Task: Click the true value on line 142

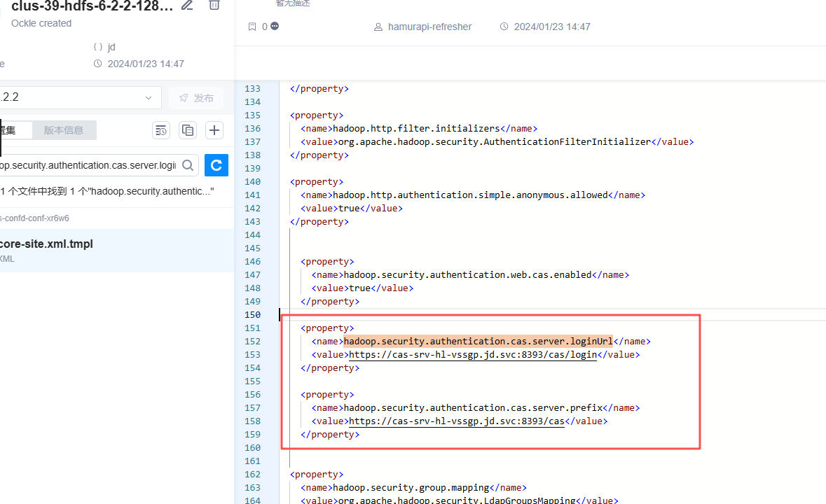Action: pos(350,209)
